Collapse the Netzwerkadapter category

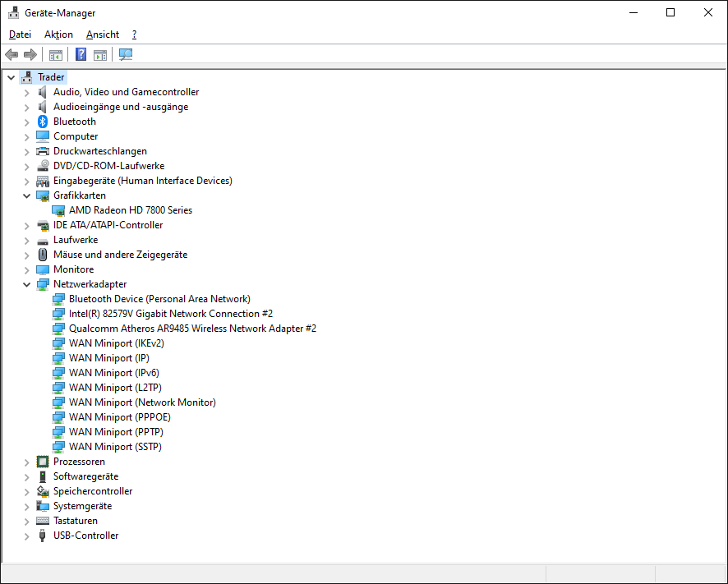pyautogui.click(x=27, y=284)
